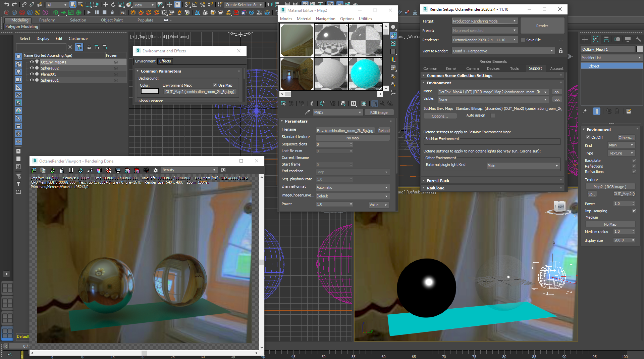Toggle Show Shaded Material in Viewport icon
644x359 pixels.
click(364, 103)
